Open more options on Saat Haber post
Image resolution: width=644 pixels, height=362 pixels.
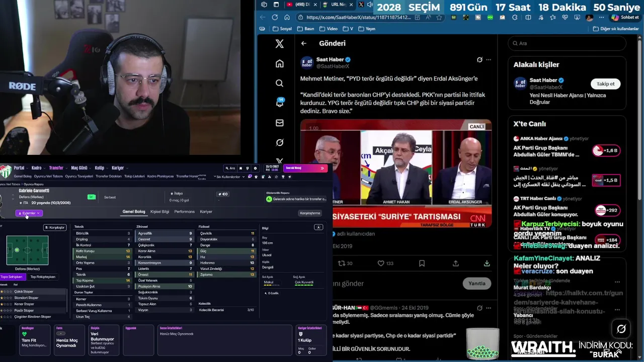coord(489,59)
